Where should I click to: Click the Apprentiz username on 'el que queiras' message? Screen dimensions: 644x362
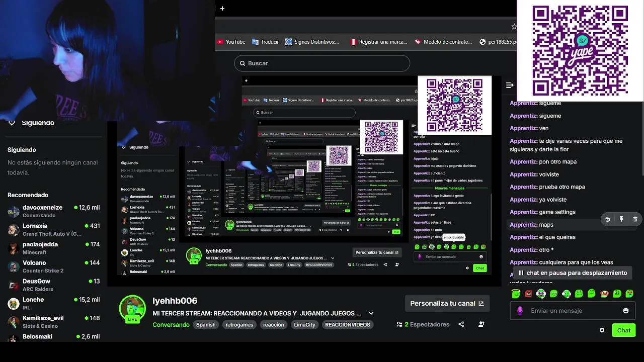pos(523,237)
